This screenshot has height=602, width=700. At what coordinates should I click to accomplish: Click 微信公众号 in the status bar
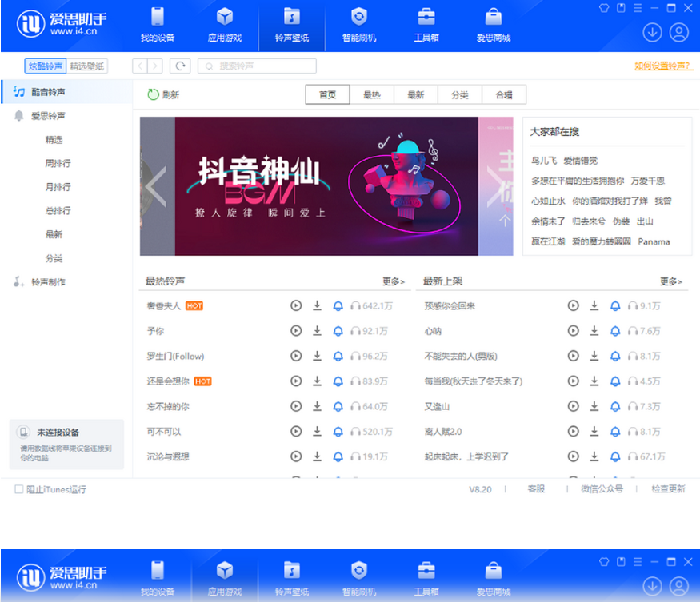[x=602, y=489]
